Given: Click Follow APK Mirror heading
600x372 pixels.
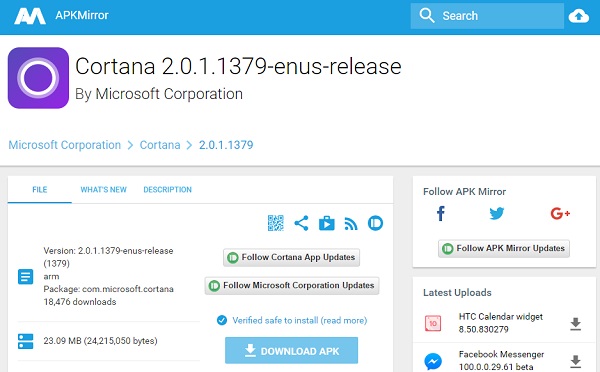Looking at the screenshot, I should click(465, 192).
